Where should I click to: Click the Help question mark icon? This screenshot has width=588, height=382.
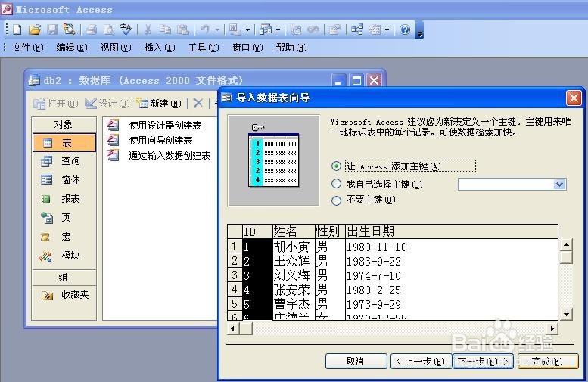[405, 30]
